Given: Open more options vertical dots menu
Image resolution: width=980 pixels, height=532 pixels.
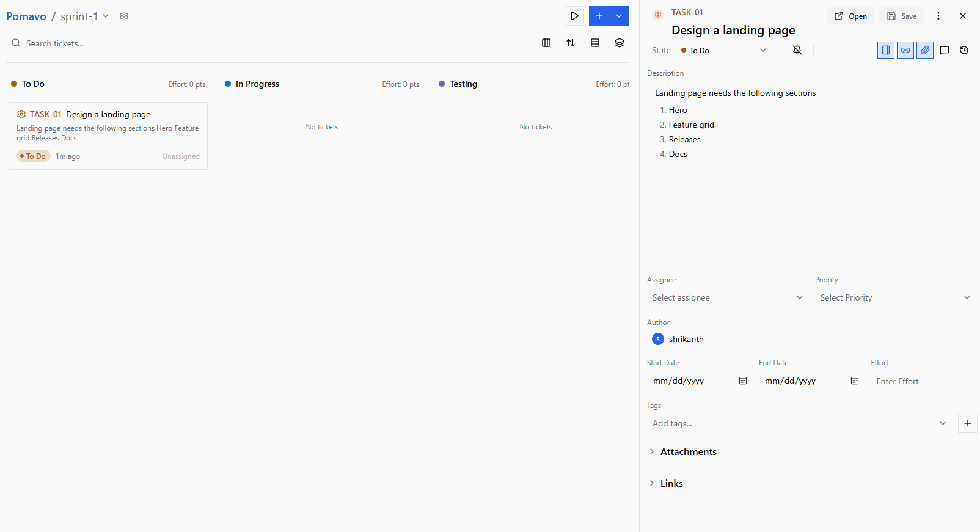Looking at the screenshot, I should (938, 16).
